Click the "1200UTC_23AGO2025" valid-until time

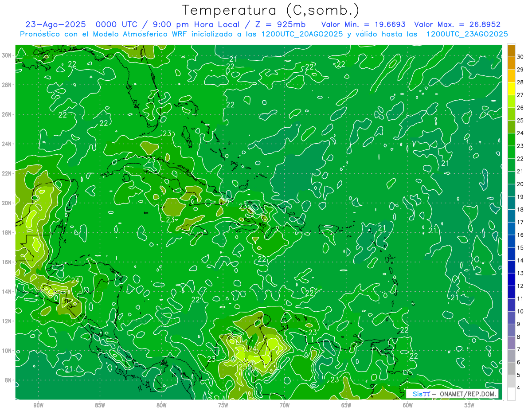[x=467, y=34]
